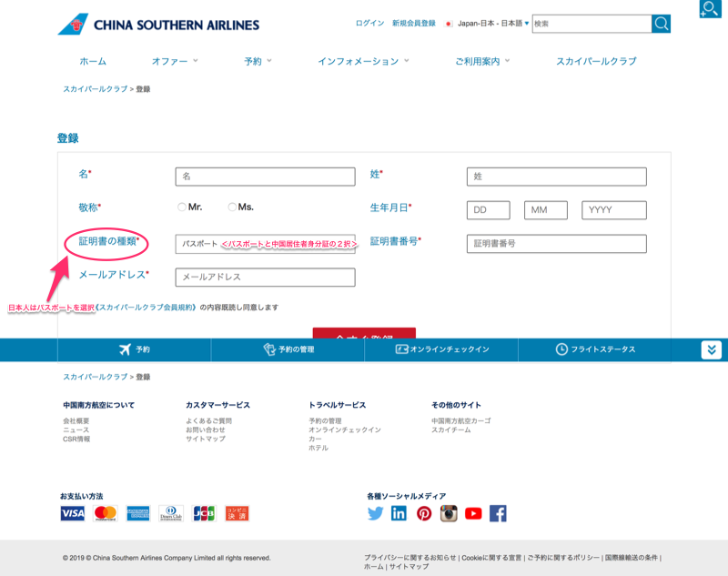Open the LinkedIn social icon
The image size is (728, 576).
399,513
